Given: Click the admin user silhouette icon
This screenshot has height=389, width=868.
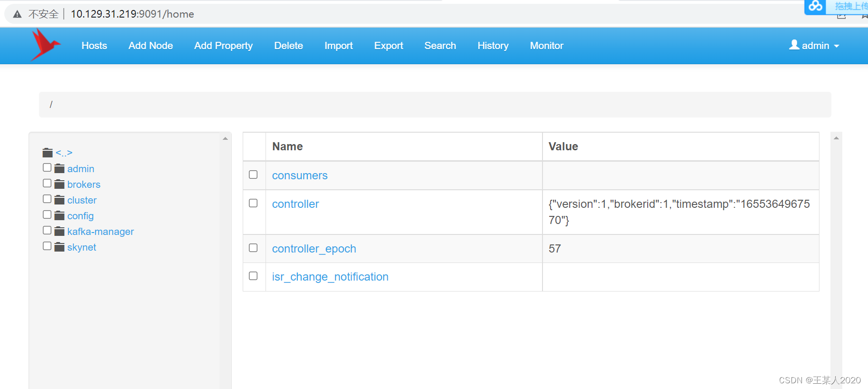Looking at the screenshot, I should pyautogui.click(x=794, y=45).
